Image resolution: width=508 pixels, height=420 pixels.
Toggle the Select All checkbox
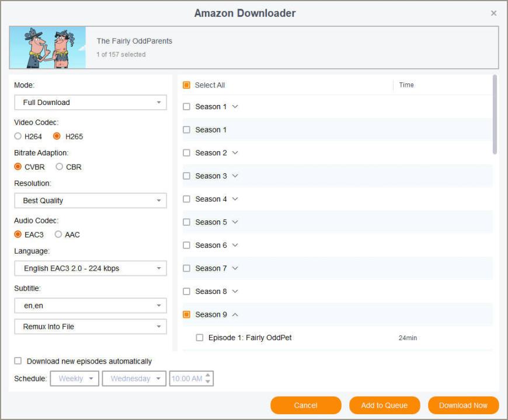187,85
